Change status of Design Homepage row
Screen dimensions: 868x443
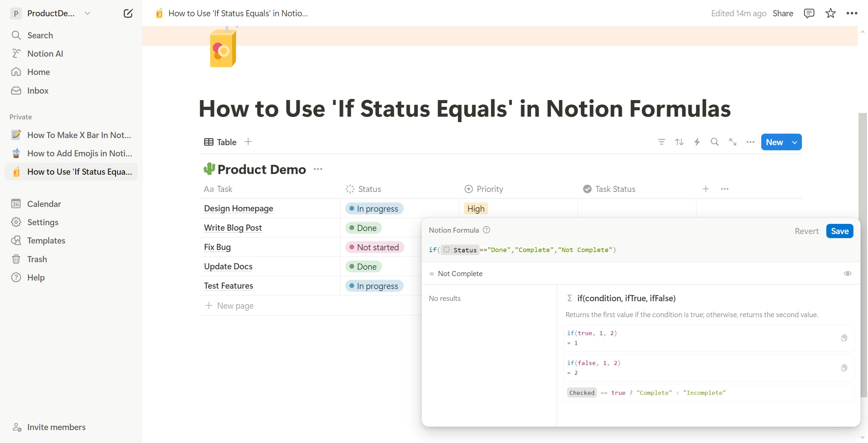[374, 209]
